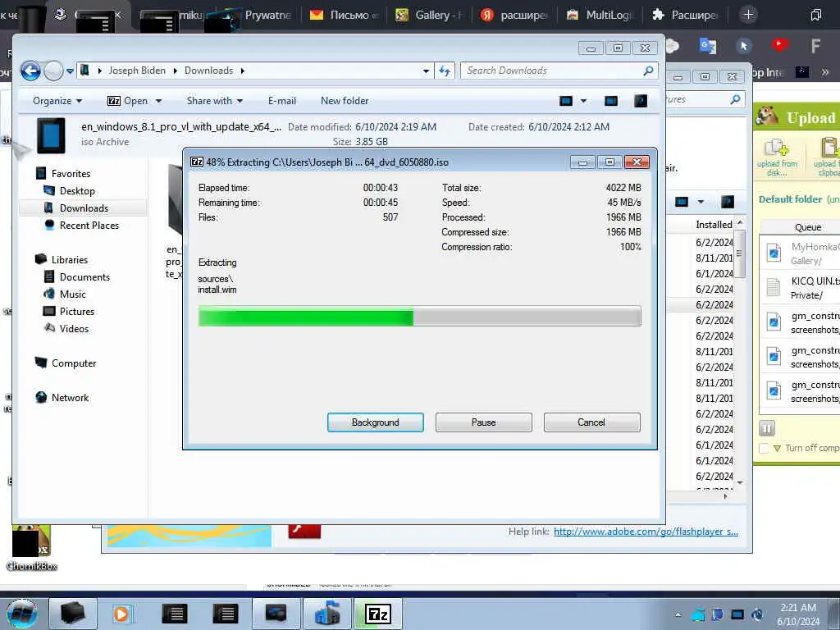Select Libraries in navigation pane
Viewport: 840px width, 630px height.
pyautogui.click(x=69, y=259)
